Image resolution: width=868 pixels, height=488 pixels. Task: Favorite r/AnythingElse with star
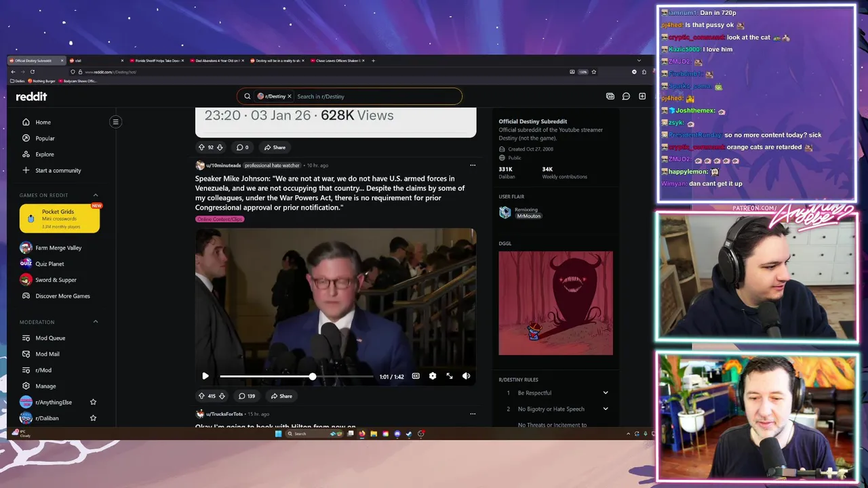pos(94,402)
